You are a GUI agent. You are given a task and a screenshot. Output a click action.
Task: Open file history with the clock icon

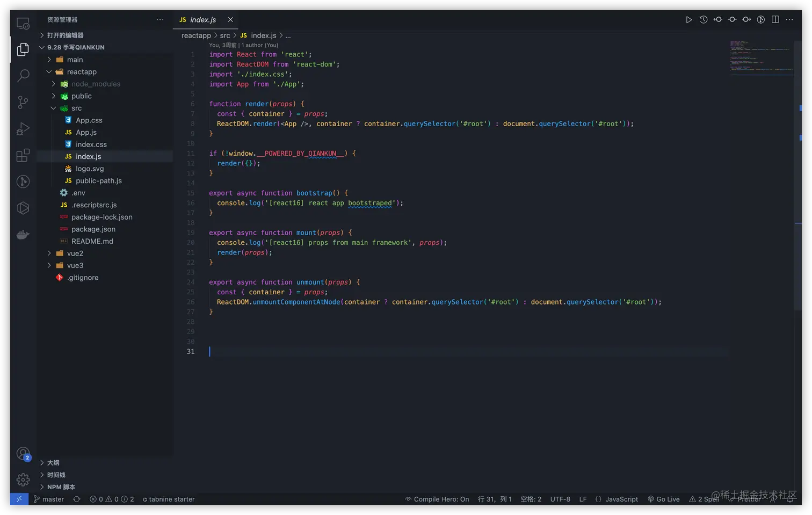pos(704,20)
